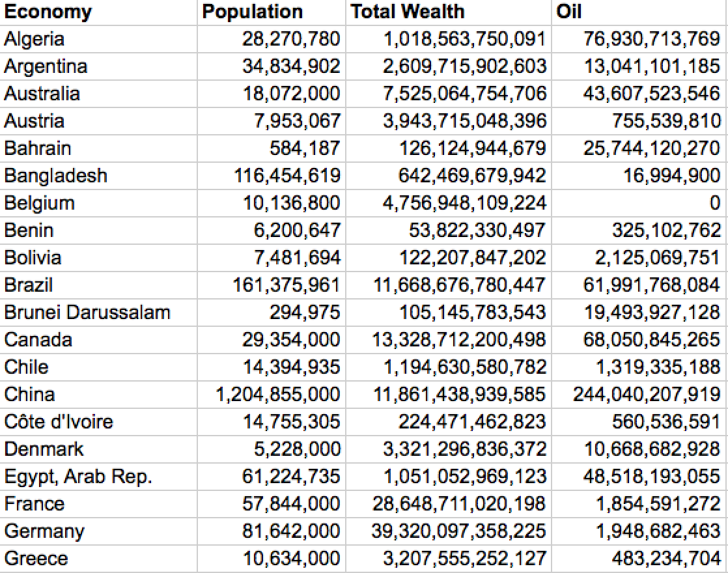Click the Côte d'Ivoire name cell
The height and width of the screenshot is (573, 728).
click(x=59, y=422)
